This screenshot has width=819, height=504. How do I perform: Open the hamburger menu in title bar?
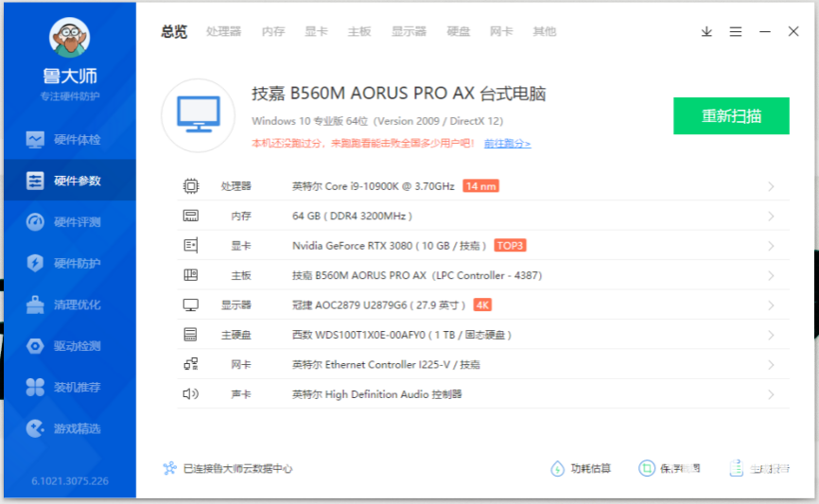[736, 31]
